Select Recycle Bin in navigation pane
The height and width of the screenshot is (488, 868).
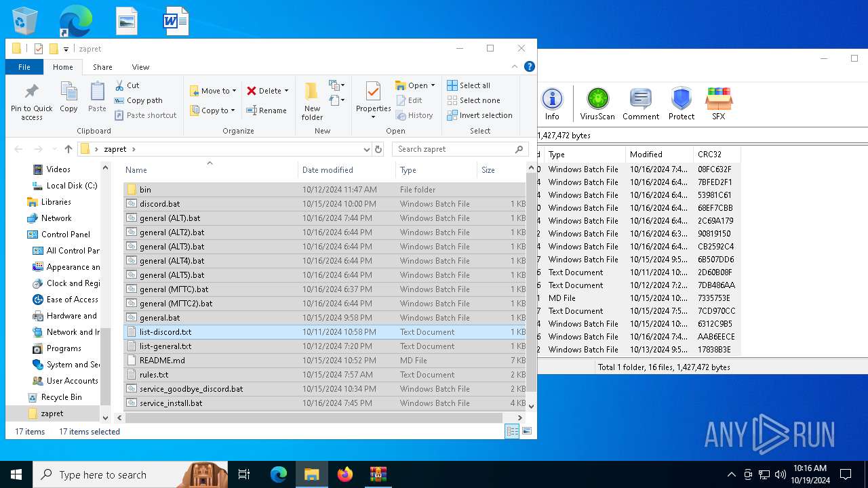pyautogui.click(x=54, y=397)
